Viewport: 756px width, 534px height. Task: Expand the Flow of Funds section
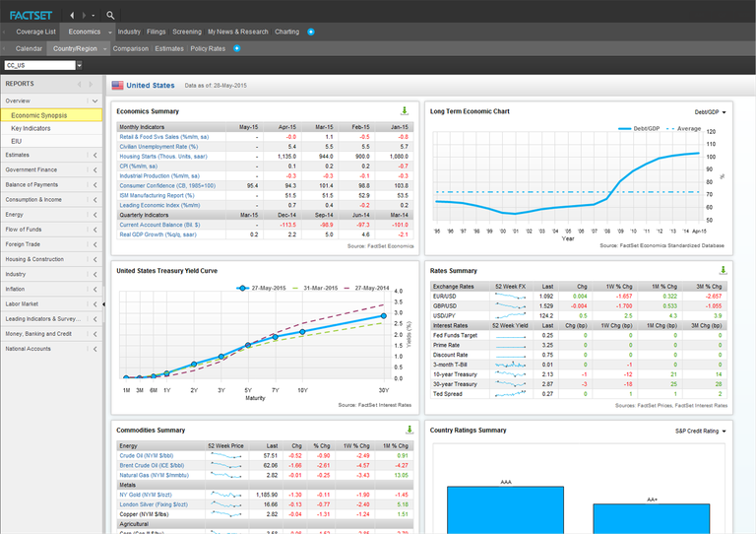pyautogui.click(x=94, y=230)
